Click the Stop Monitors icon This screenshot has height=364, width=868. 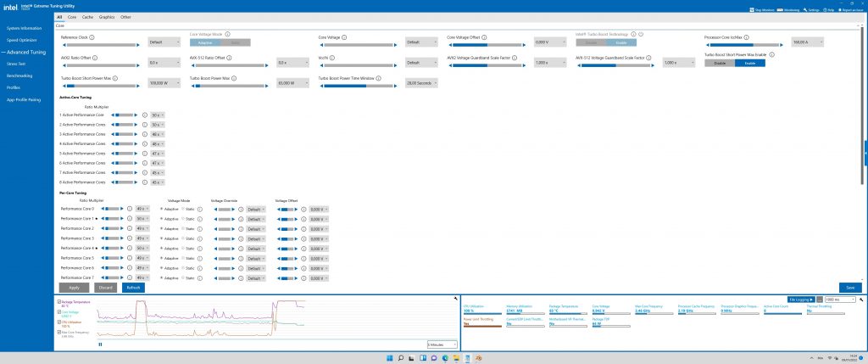[x=751, y=10]
